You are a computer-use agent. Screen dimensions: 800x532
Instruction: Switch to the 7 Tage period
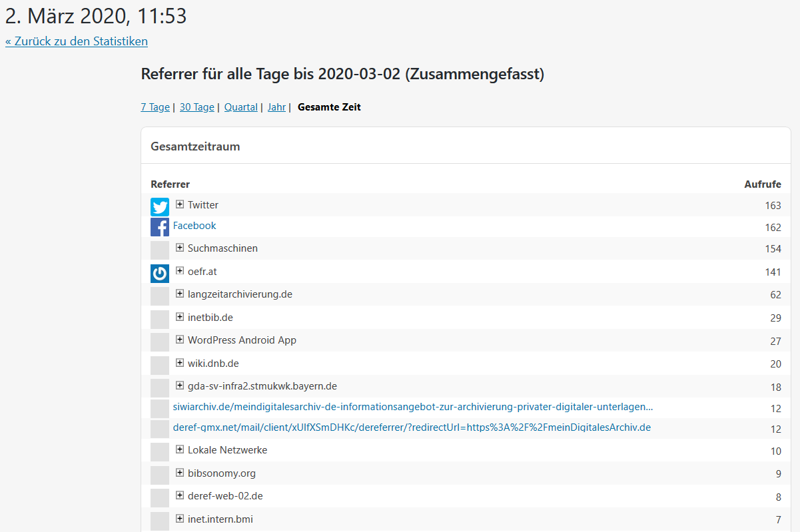pos(155,107)
